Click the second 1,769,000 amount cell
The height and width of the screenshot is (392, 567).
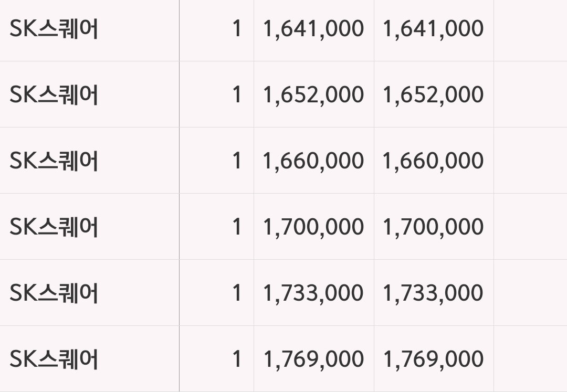(433, 359)
